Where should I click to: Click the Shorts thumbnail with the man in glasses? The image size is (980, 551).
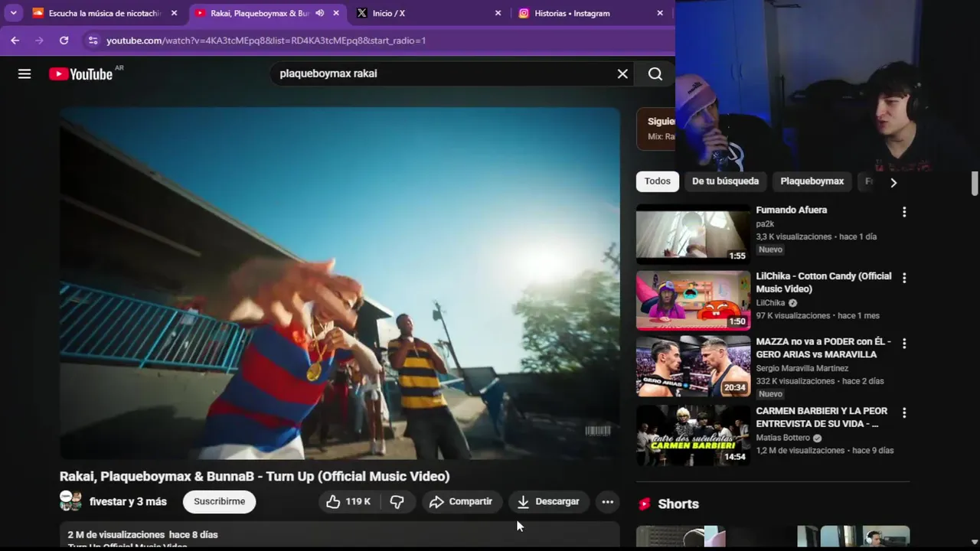point(864,536)
